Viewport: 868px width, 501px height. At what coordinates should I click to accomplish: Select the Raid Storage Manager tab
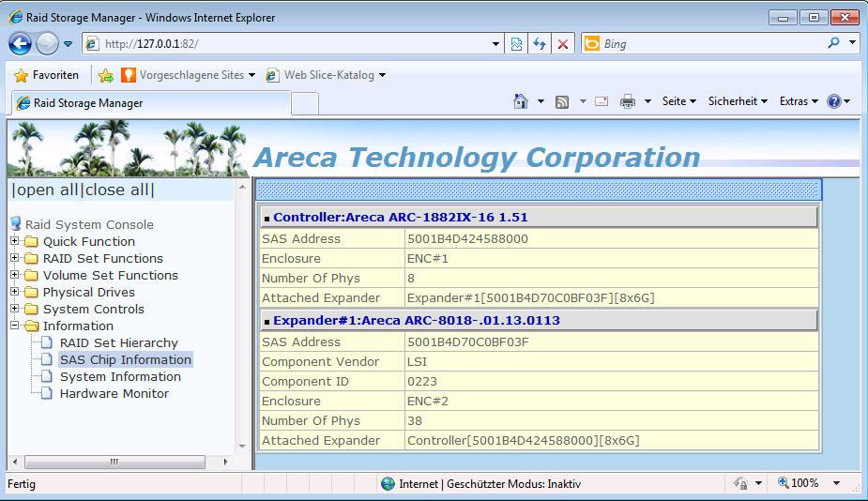click(x=149, y=103)
